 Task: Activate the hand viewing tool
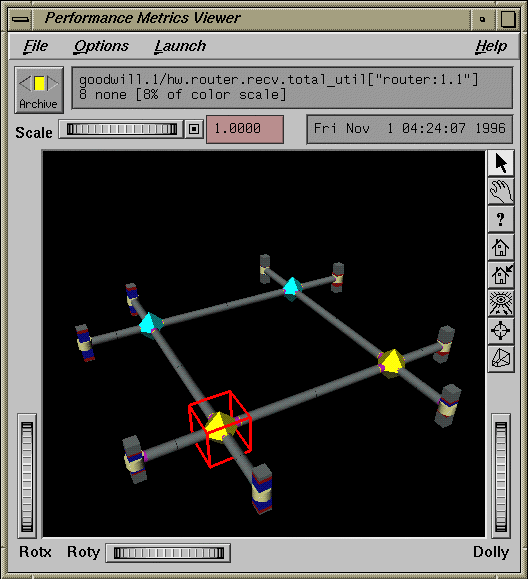pyautogui.click(x=500, y=191)
